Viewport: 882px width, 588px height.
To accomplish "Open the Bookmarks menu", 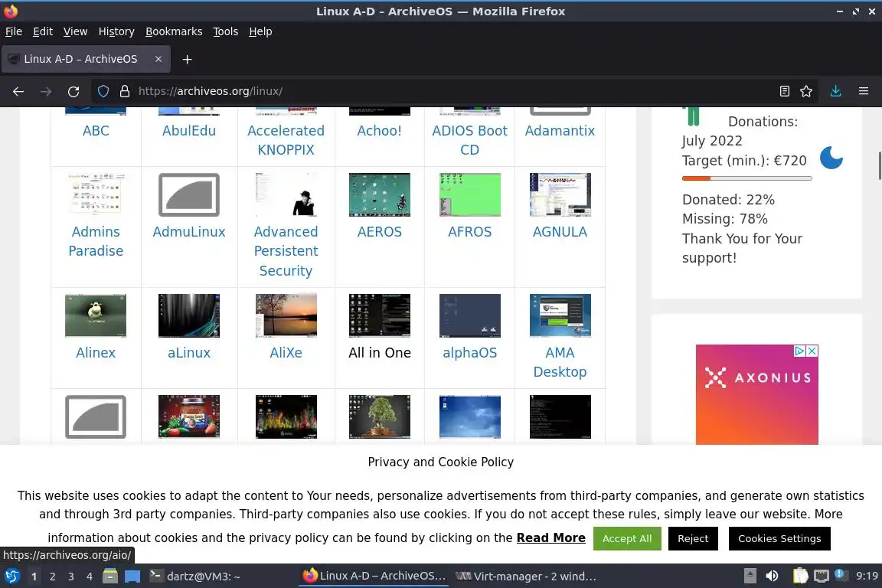I will pyautogui.click(x=174, y=31).
